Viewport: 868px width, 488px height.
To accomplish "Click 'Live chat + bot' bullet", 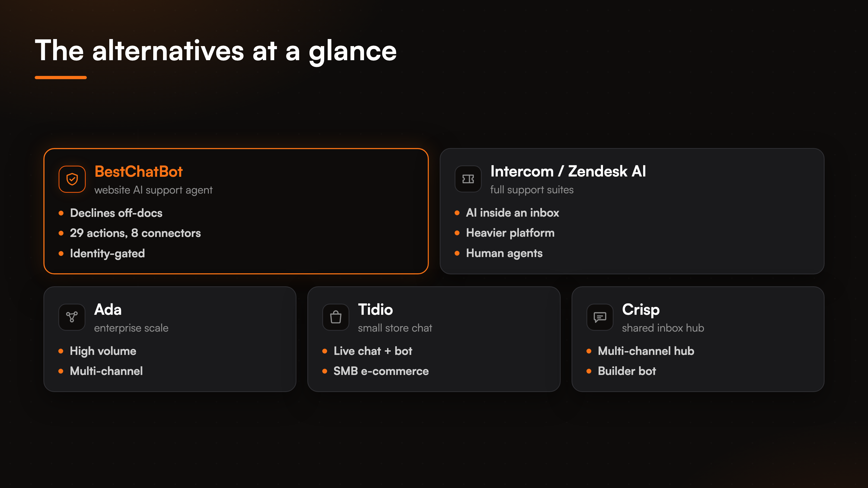I will pos(373,351).
